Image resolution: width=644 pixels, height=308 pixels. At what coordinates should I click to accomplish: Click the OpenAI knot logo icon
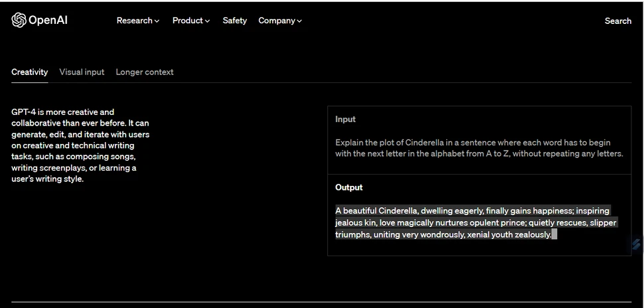point(19,21)
